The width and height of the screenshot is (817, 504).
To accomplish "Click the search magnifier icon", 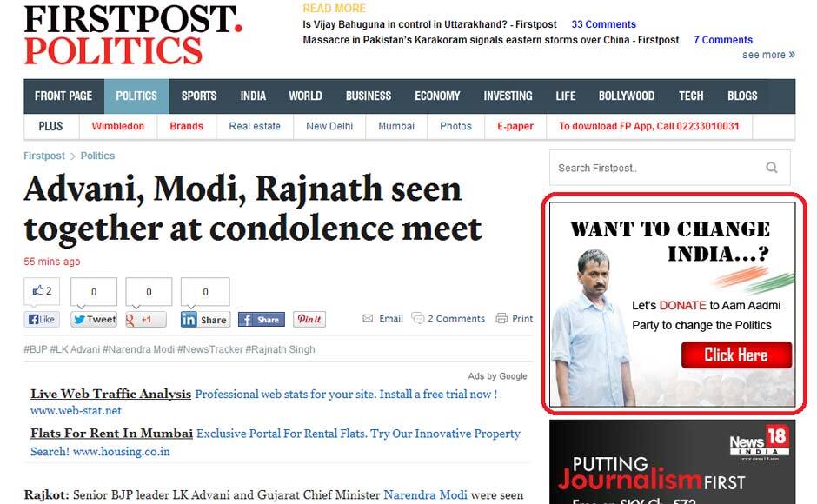I will click(772, 168).
